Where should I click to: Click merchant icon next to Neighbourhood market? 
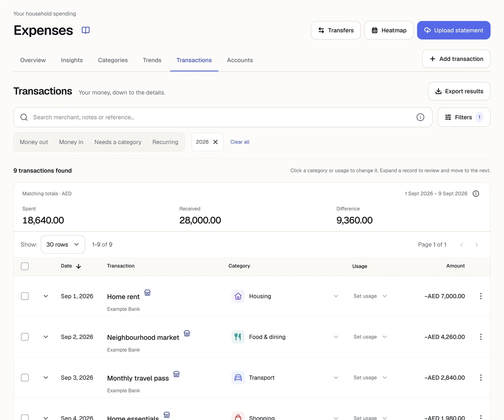(187, 333)
